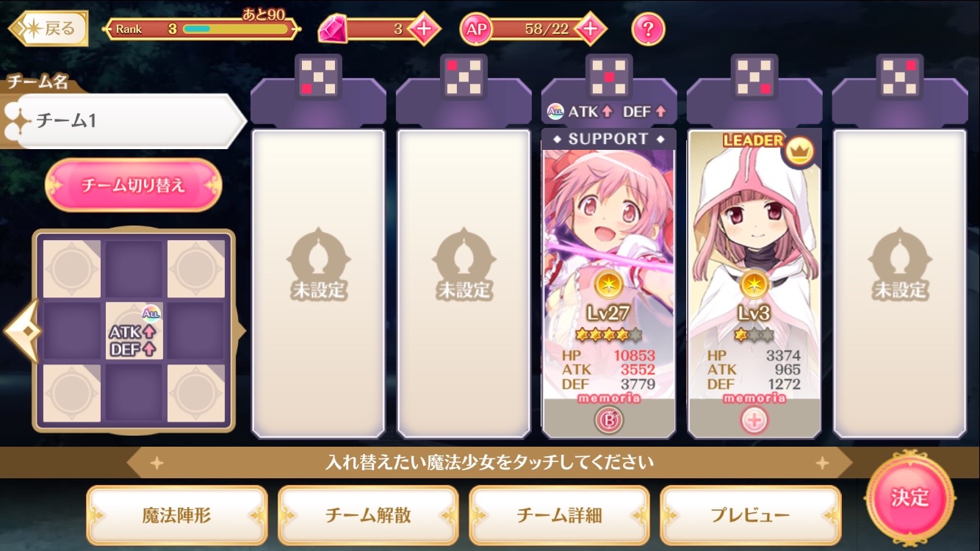This screenshot has height=551, width=980.
Task: Tap the plus icon beside the gem counter
Action: click(423, 29)
